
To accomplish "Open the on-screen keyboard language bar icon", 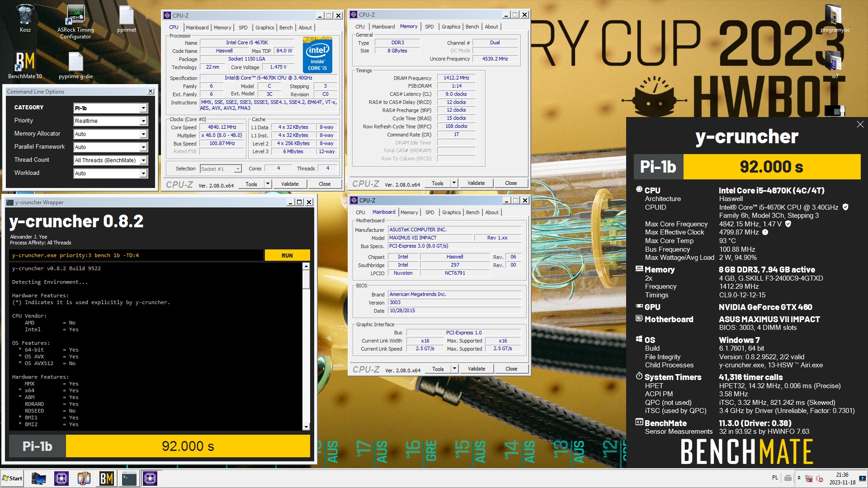I will (788, 478).
